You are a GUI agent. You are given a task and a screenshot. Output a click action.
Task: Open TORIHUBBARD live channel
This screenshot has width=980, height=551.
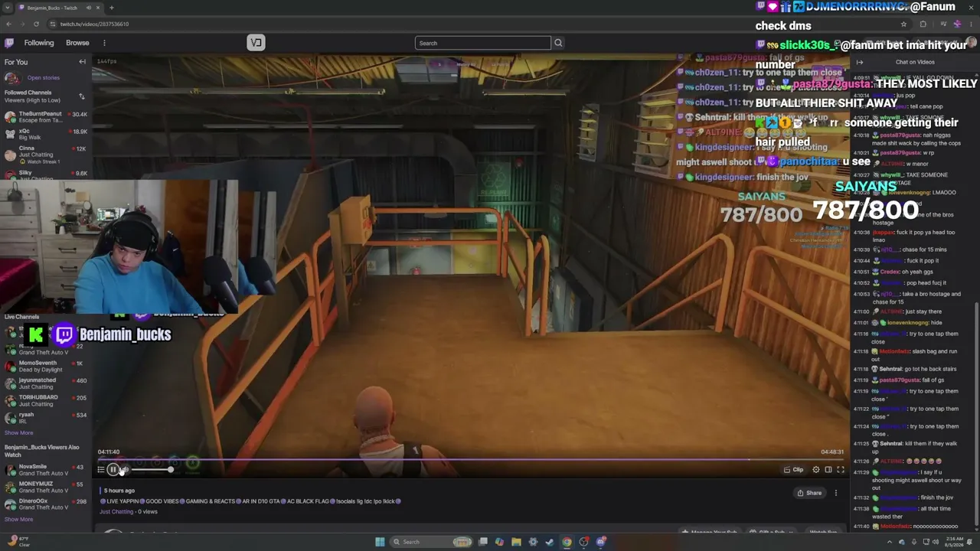(46, 400)
